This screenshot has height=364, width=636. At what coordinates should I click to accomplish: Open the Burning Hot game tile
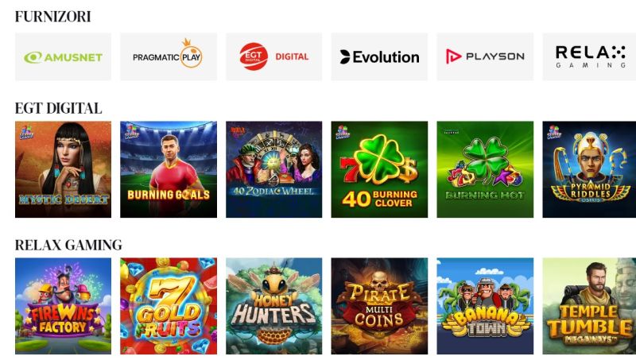[485, 169]
